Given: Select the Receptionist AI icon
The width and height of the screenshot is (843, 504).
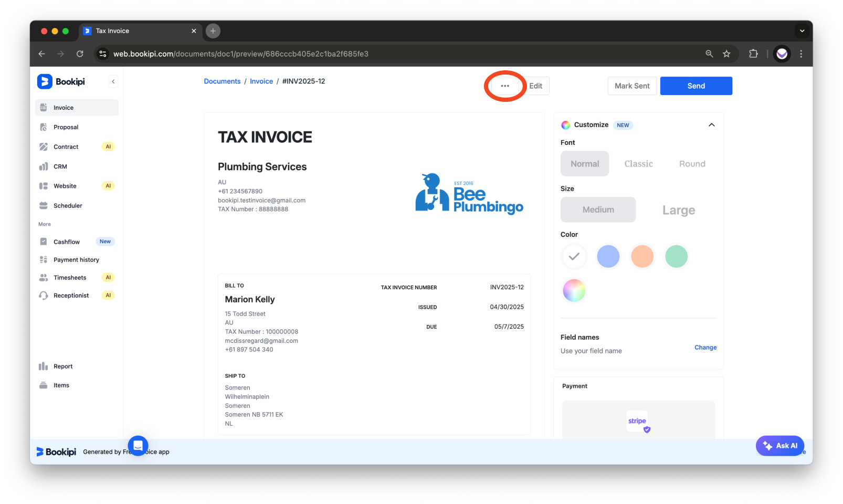Looking at the screenshot, I should [44, 295].
